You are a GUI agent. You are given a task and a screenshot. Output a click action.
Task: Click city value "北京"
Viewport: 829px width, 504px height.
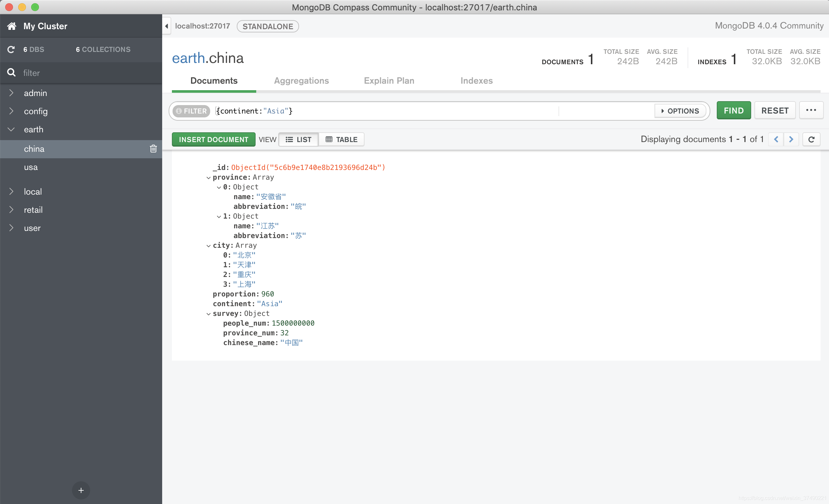[x=244, y=255]
